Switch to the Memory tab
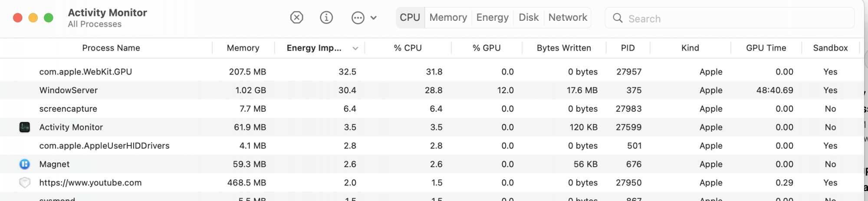Viewport: 868px width, 201px height. click(x=448, y=18)
